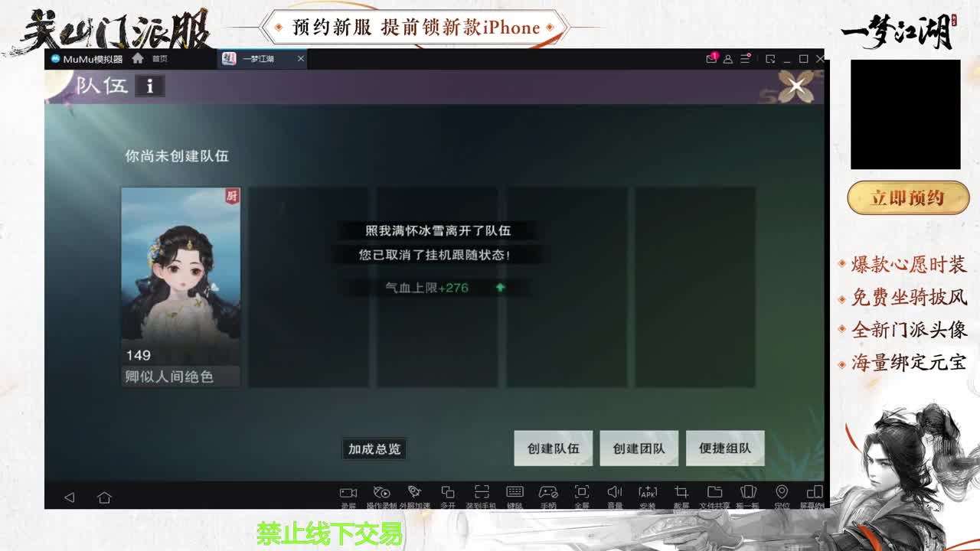This screenshot has width=980, height=551.
Task: Open the 多开 multi-instance manager icon
Action: click(448, 494)
